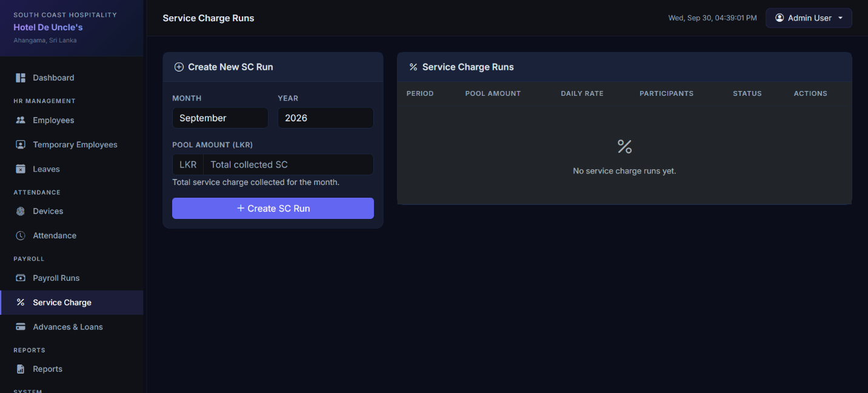
Task: Select Service Charge in sidebar
Action: pyautogui.click(x=72, y=302)
